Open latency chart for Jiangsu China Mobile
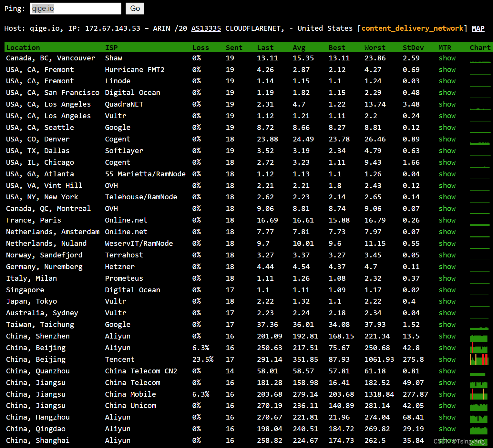This screenshot has height=448, width=493. pyautogui.click(x=479, y=394)
